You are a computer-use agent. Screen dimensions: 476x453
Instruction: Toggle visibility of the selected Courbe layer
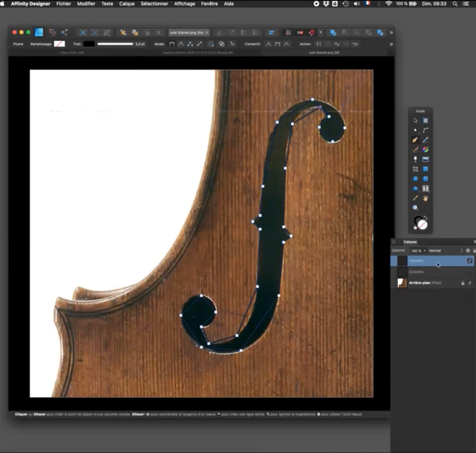click(470, 261)
